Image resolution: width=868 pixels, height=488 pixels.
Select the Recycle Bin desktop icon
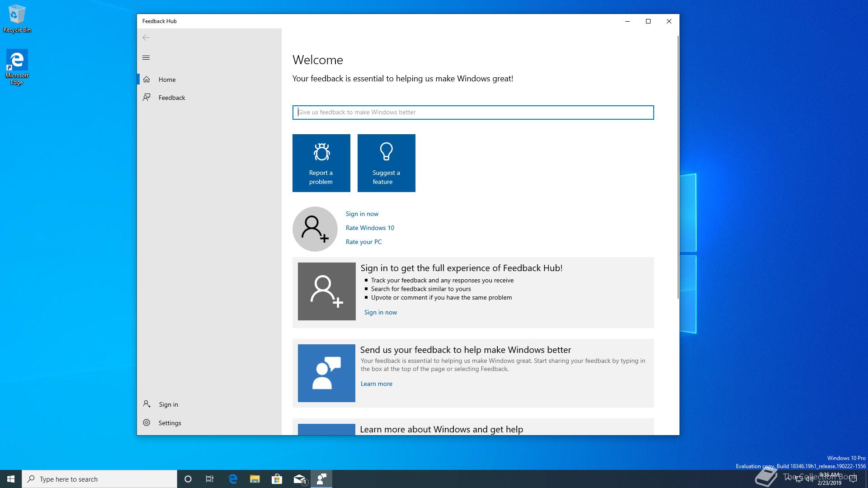(x=17, y=19)
